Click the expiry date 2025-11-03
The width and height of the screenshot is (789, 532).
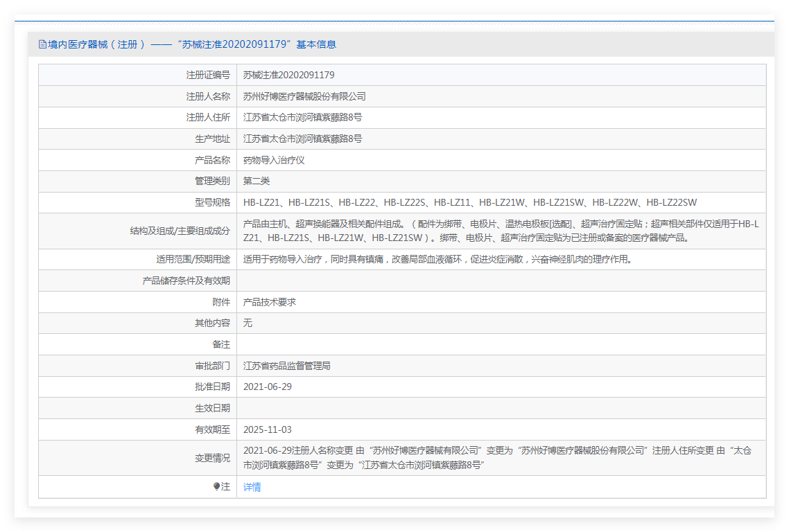point(267,429)
